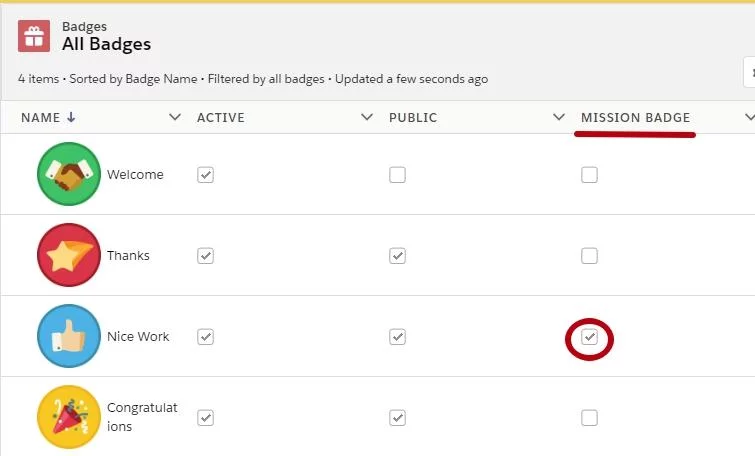This screenshot has width=755, height=456.
Task: Click the sort arrow next to Name
Action: tap(71, 117)
